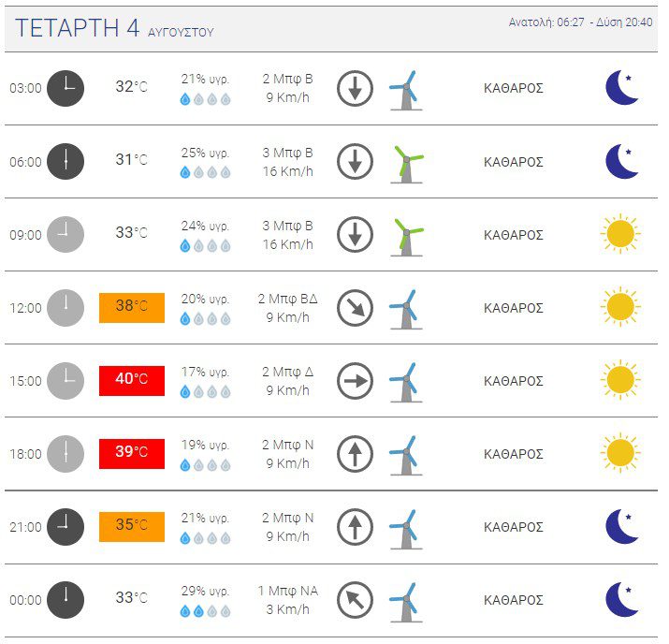
Task: Click the east-pointing wind arrow at 15:00
Action: [355, 381]
